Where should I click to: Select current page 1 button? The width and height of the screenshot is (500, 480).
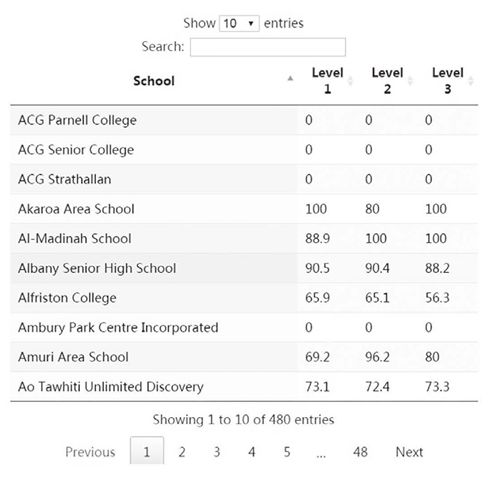pyautogui.click(x=147, y=450)
